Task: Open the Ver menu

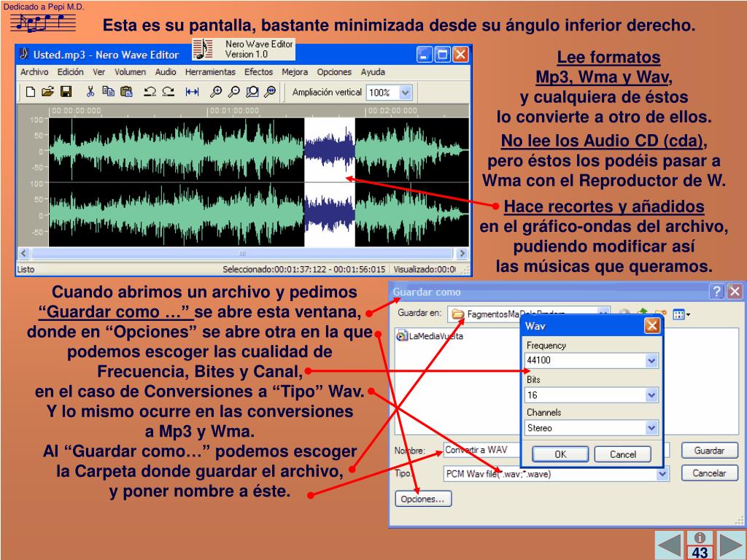Action: point(98,72)
